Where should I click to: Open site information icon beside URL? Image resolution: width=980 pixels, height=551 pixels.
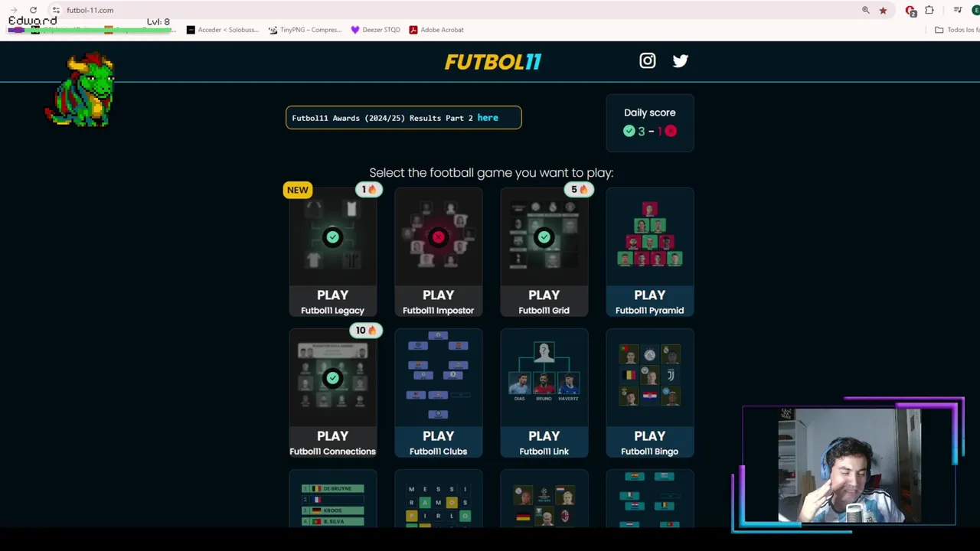(x=56, y=10)
